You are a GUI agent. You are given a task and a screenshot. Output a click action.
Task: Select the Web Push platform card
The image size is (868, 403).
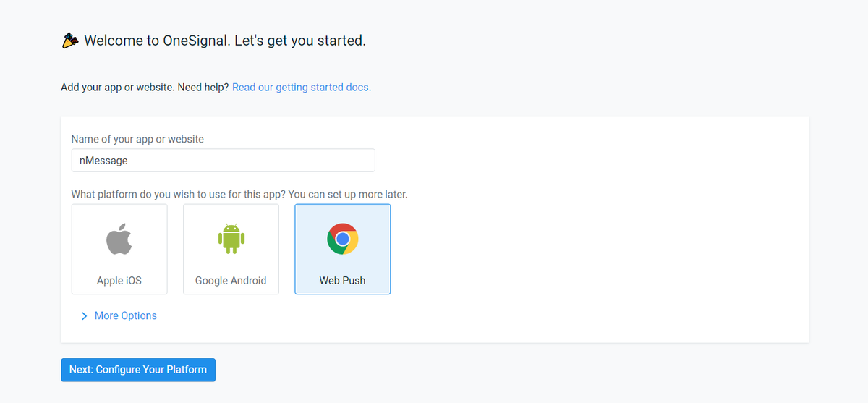[x=342, y=249]
